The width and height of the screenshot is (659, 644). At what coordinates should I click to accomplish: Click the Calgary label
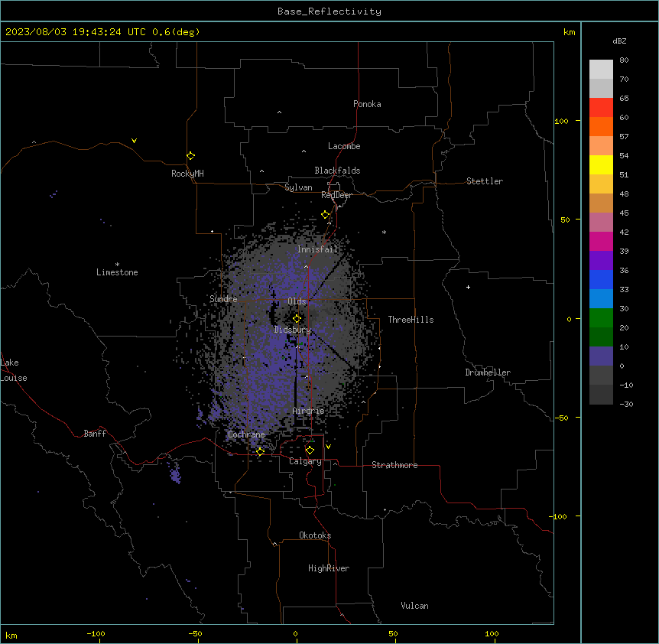tap(305, 461)
